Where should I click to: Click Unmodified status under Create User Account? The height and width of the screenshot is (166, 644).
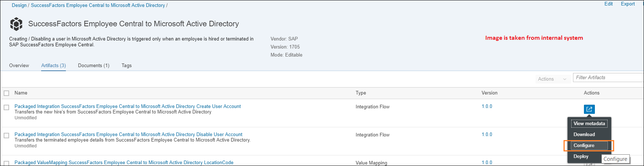(x=25, y=118)
